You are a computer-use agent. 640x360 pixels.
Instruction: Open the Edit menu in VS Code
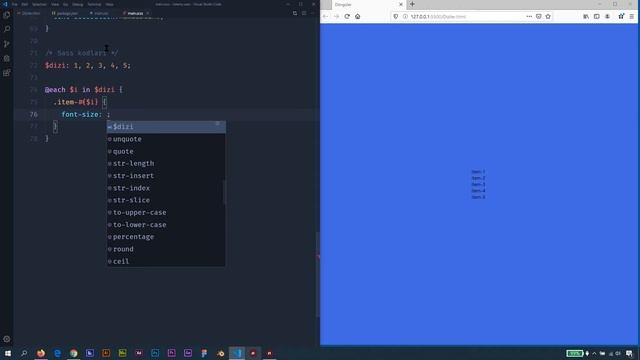pos(25,4)
